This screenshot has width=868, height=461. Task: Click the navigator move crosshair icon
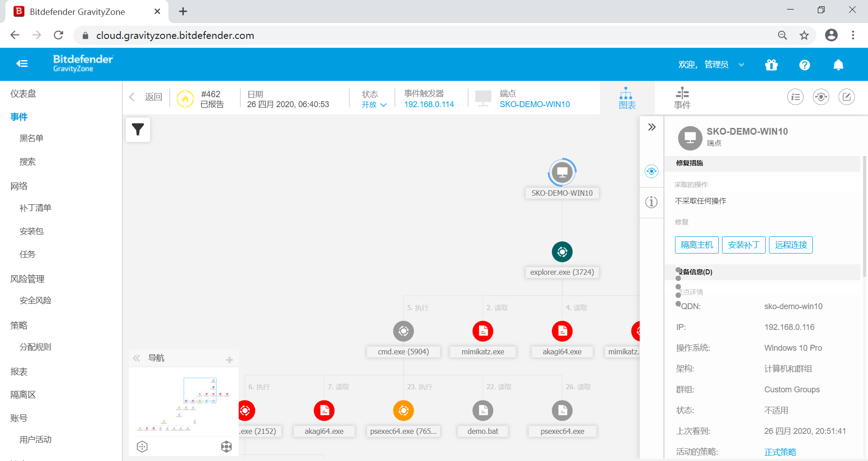click(230, 360)
